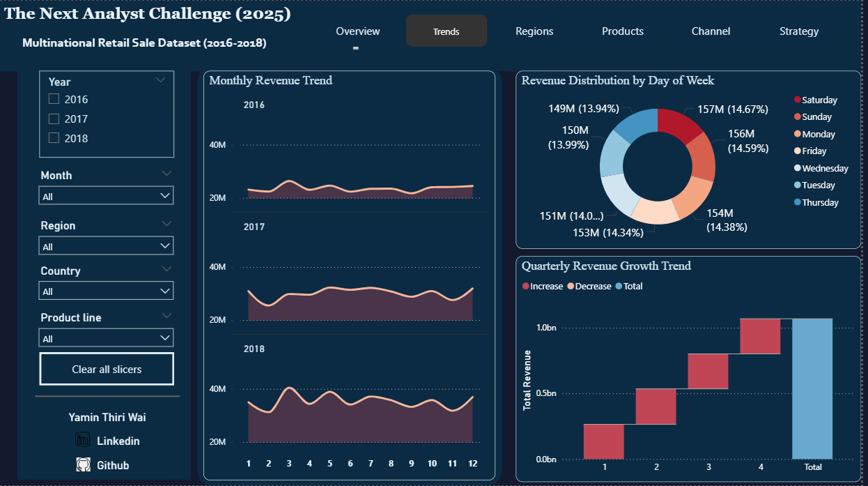Check the 2016 year checkbox
This screenshot has height=486, width=868.
coord(54,99)
